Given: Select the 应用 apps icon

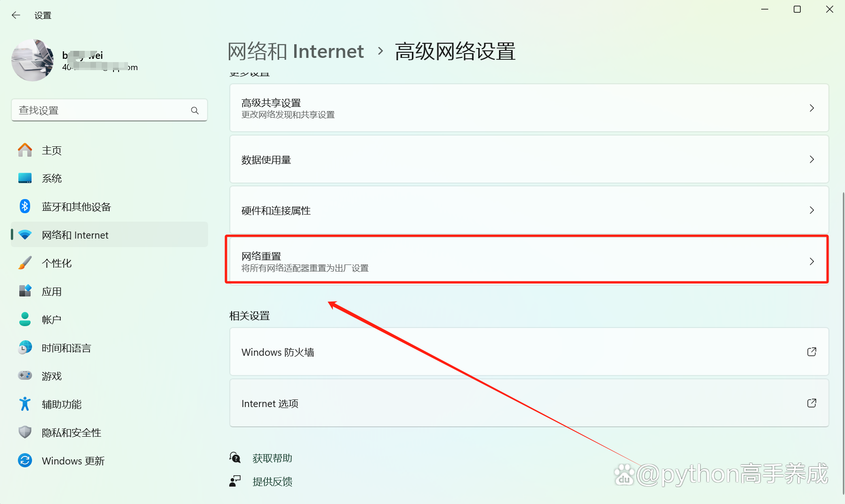Looking at the screenshot, I should pyautogui.click(x=25, y=291).
